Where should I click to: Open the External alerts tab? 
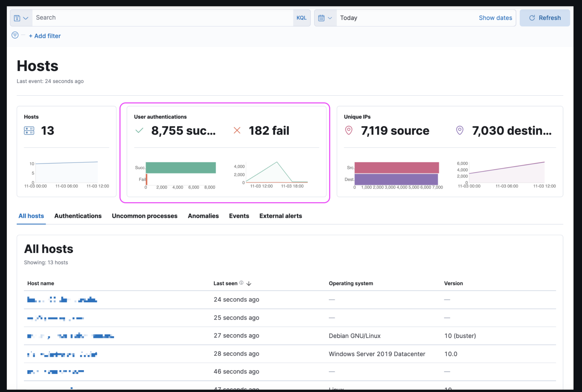[281, 216]
